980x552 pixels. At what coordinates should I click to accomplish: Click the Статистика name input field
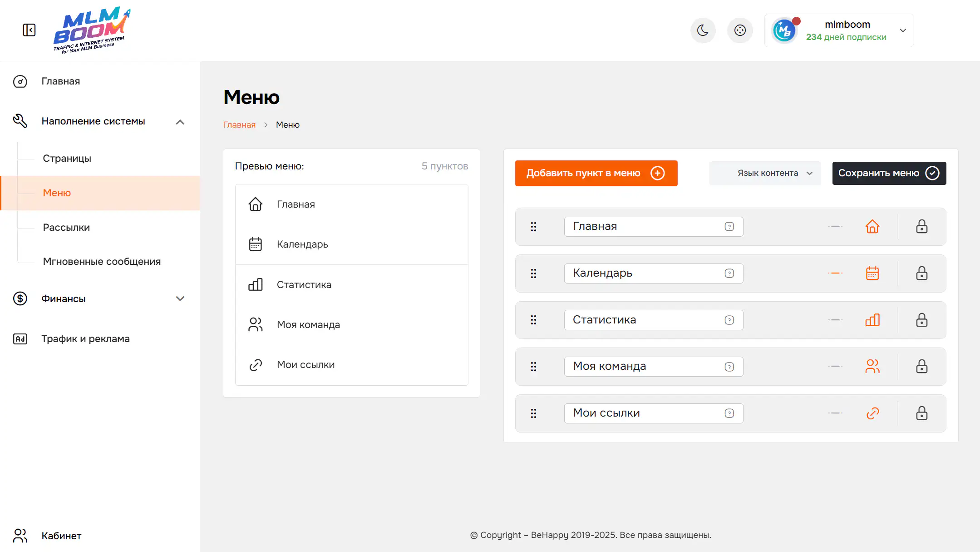point(645,320)
